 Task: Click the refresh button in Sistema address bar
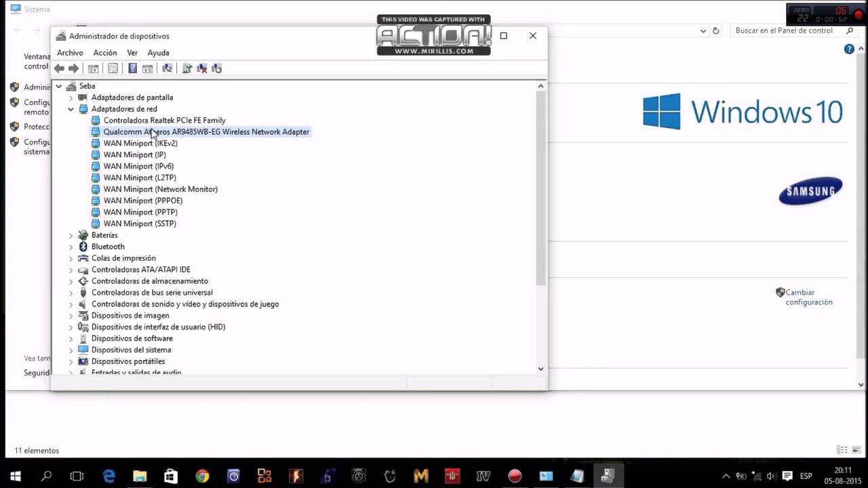click(x=715, y=30)
